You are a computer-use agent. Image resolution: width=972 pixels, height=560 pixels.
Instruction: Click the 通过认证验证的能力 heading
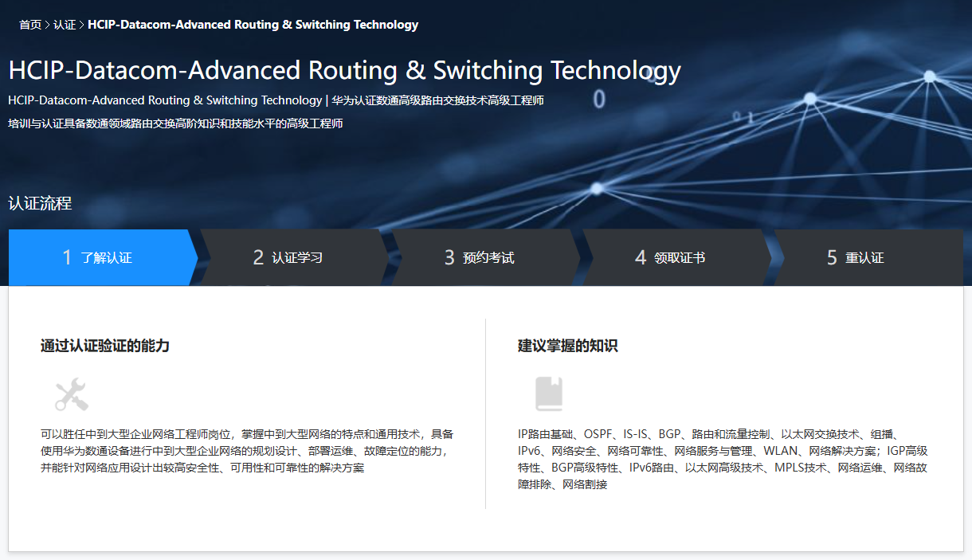tap(105, 346)
